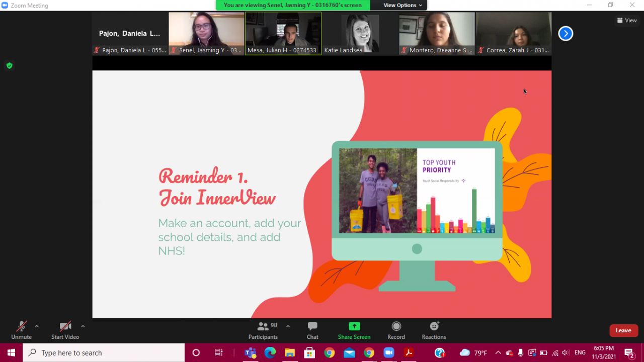Open Task View on the taskbar
Image resolution: width=644 pixels, height=362 pixels.
218,352
